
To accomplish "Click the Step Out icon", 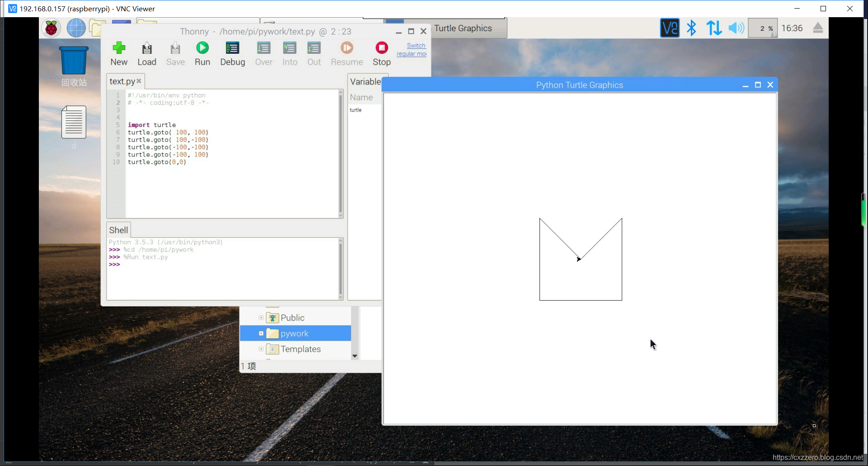I will click(314, 48).
